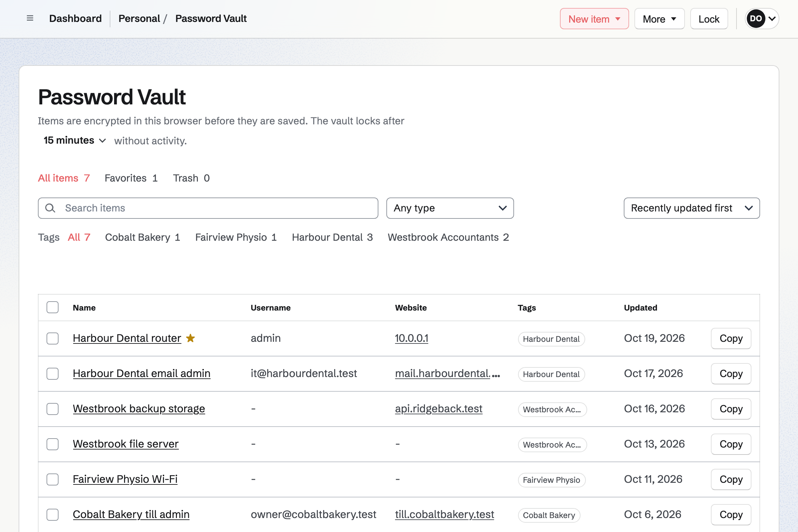
Task: Copy the Westbrook backup storage entry
Action: 731,409
